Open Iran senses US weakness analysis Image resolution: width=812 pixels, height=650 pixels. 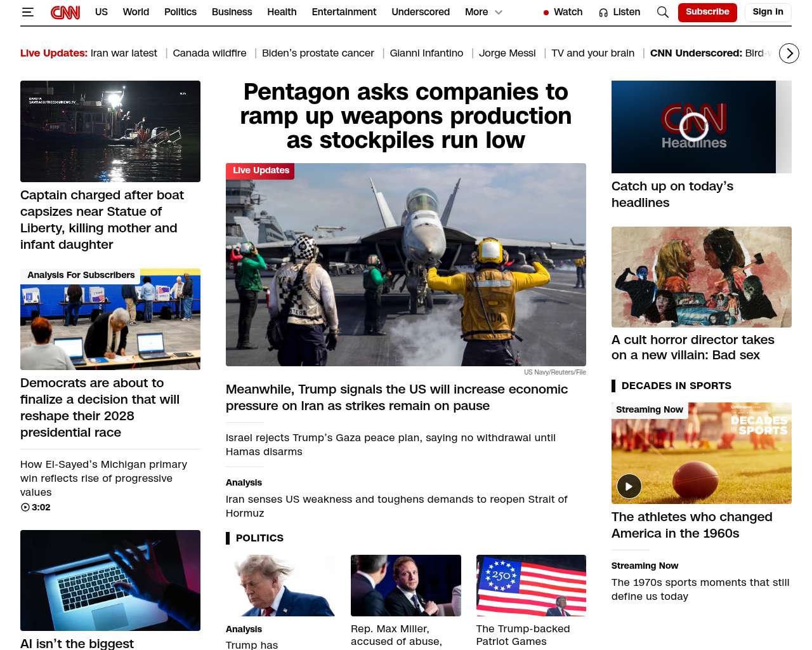396,506
